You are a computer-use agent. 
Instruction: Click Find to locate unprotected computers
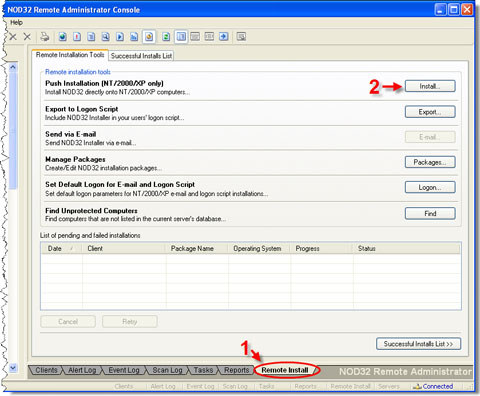[x=430, y=213]
